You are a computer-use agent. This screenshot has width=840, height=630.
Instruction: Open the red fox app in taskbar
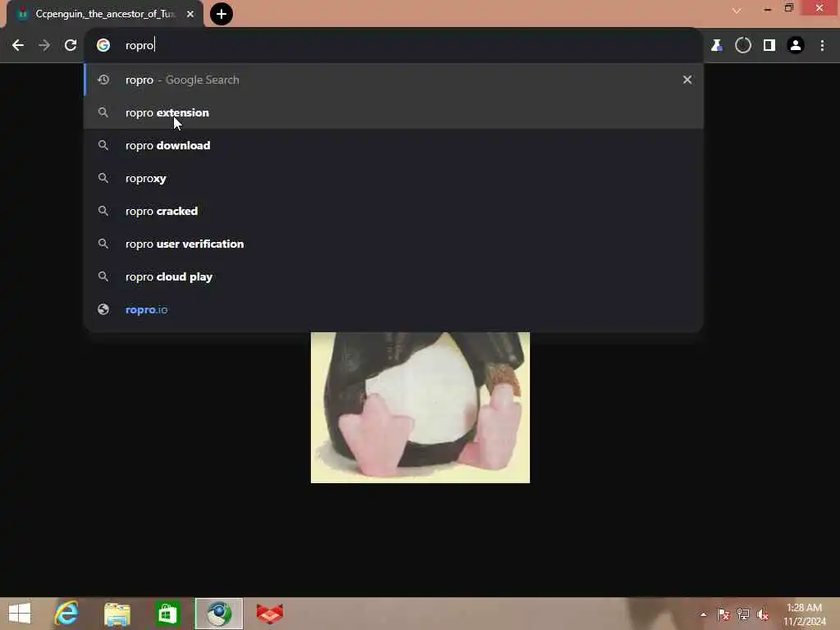(269, 614)
